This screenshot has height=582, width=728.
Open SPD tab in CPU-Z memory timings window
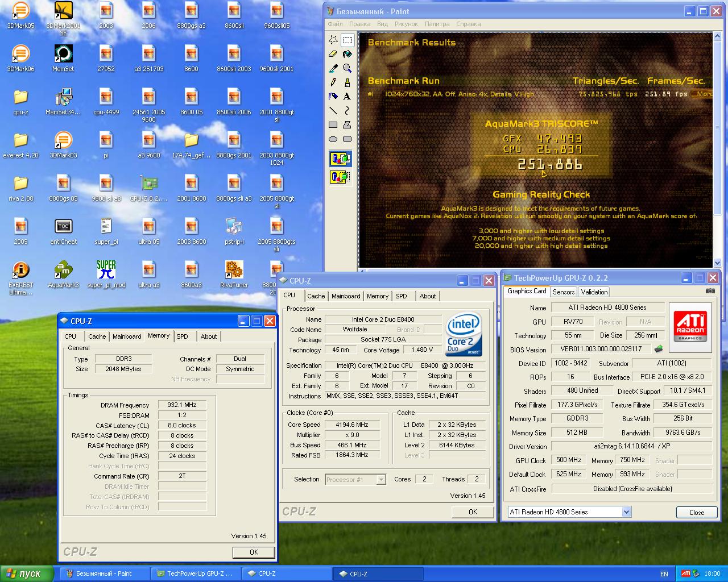coord(182,336)
